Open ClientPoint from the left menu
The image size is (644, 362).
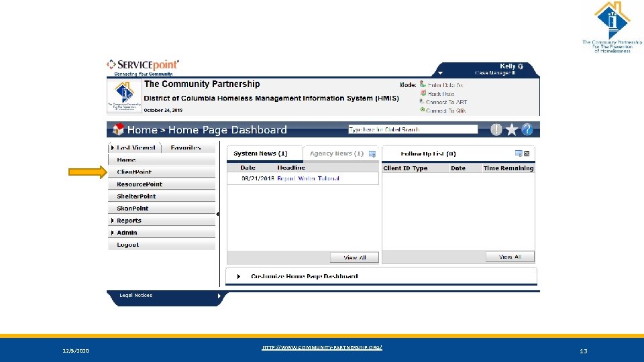point(162,172)
